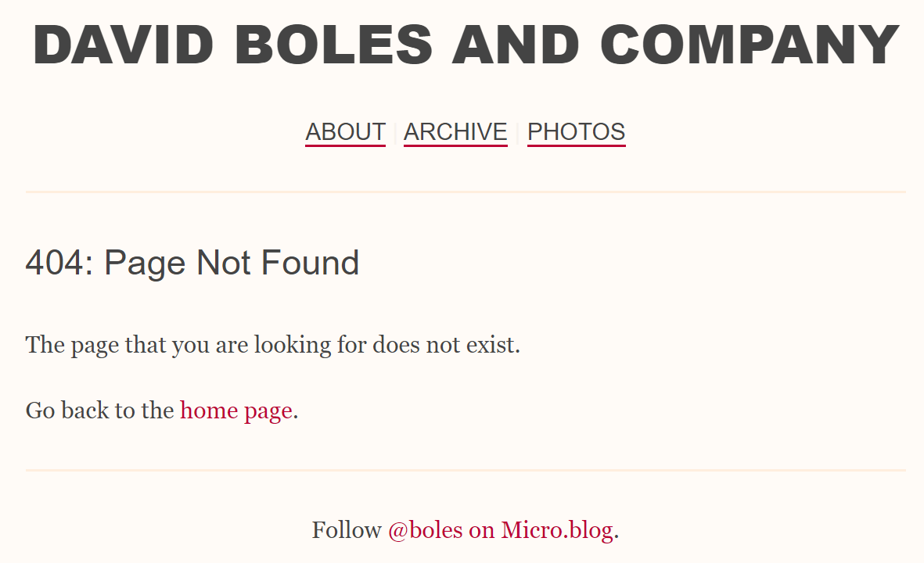The image size is (924, 563).
Task: Click the word "COMPANY" in the header
Action: pos(750,45)
